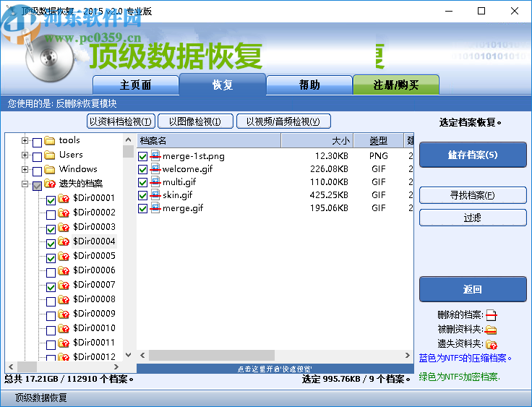Image resolution: width=532 pixels, height=407 pixels.
Task: Click the folder tree scroll-down arrow
Action: pyautogui.click(x=128, y=355)
